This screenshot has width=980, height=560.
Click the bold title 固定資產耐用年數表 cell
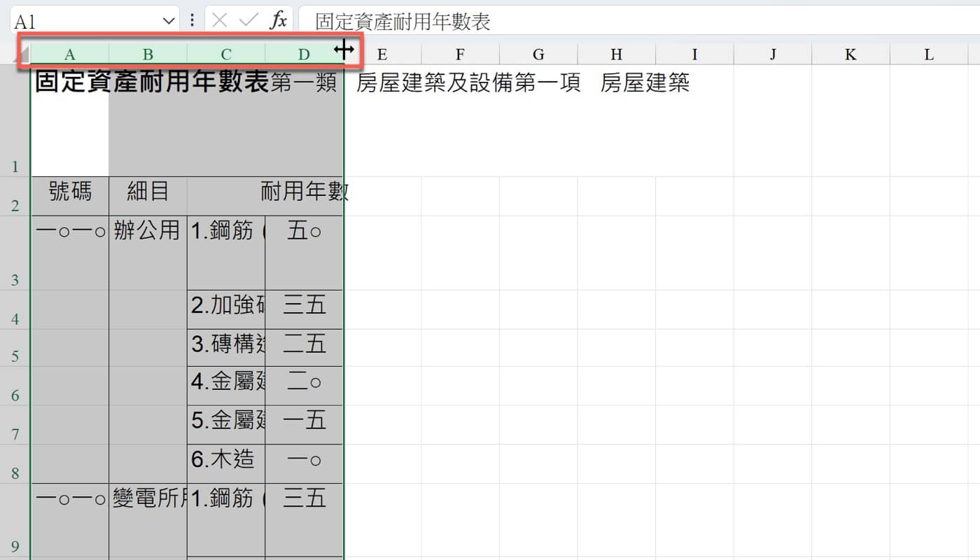pyautogui.click(x=70, y=120)
